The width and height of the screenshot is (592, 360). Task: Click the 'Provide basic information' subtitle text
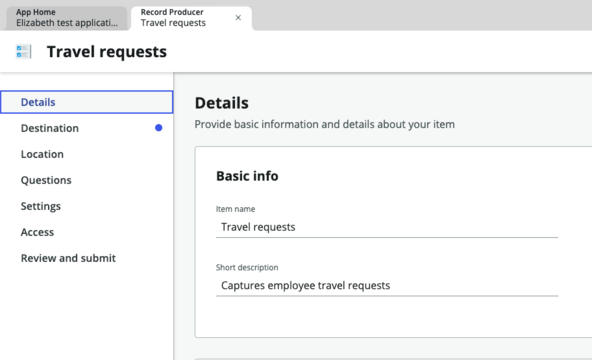[x=325, y=124]
